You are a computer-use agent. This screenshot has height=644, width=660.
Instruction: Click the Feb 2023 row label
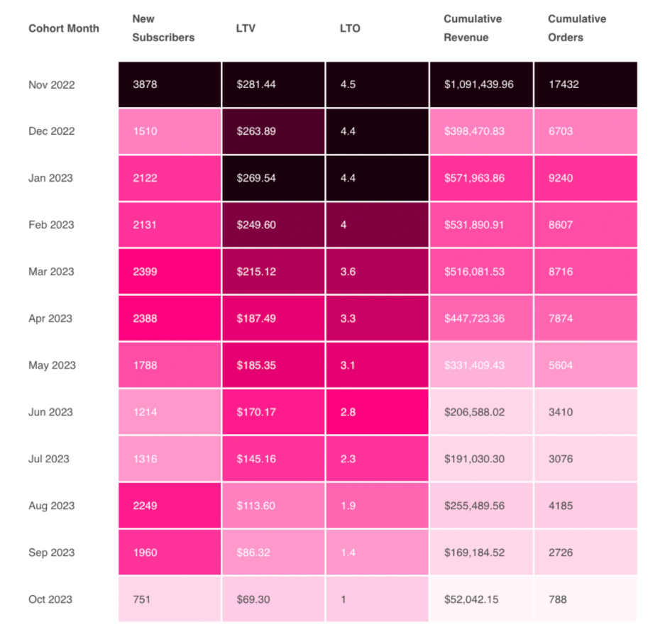[51, 225]
